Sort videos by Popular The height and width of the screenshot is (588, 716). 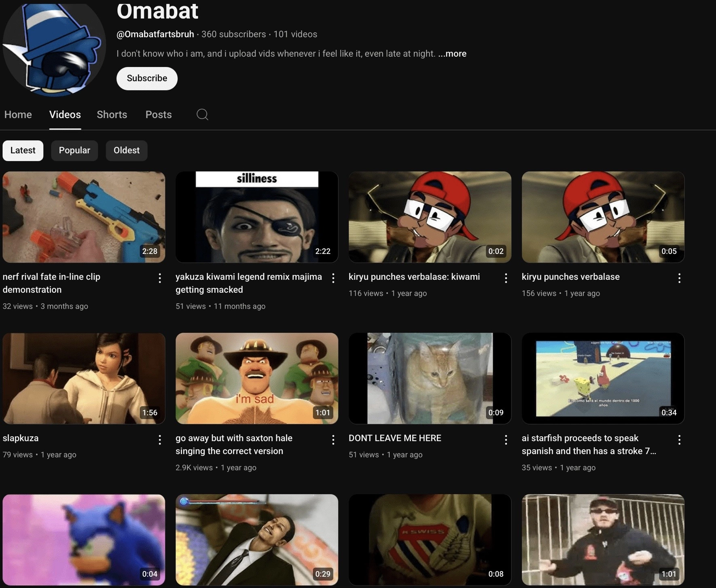[x=74, y=150]
